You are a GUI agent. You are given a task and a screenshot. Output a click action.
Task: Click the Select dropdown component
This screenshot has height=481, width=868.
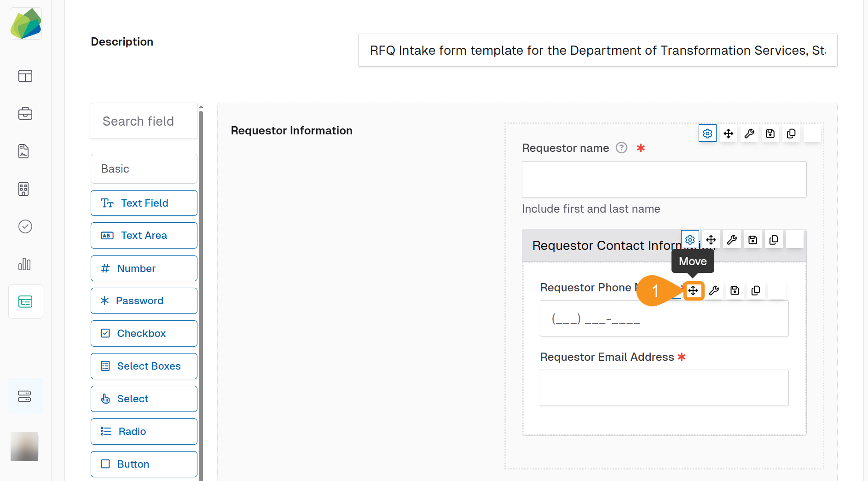tap(144, 399)
